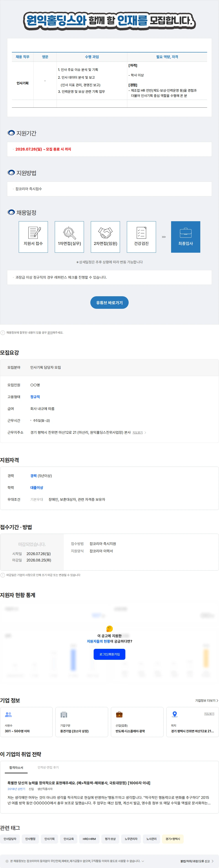Click the 중견기업 (코스닥 상장) card
The width and height of the screenshot is (219, 868).
click(81, 722)
